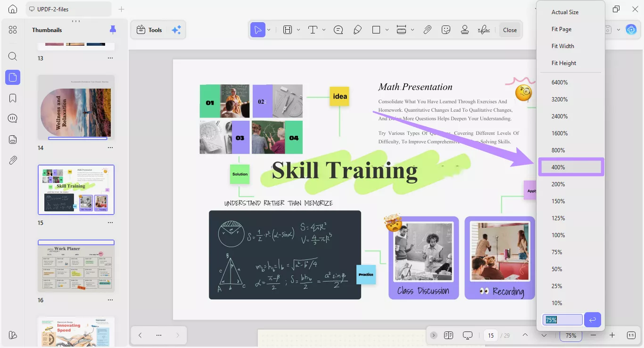The height and width of the screenshot is (348, 644).
Task: Select the rectangle shape tool
Action: (376, 30)
